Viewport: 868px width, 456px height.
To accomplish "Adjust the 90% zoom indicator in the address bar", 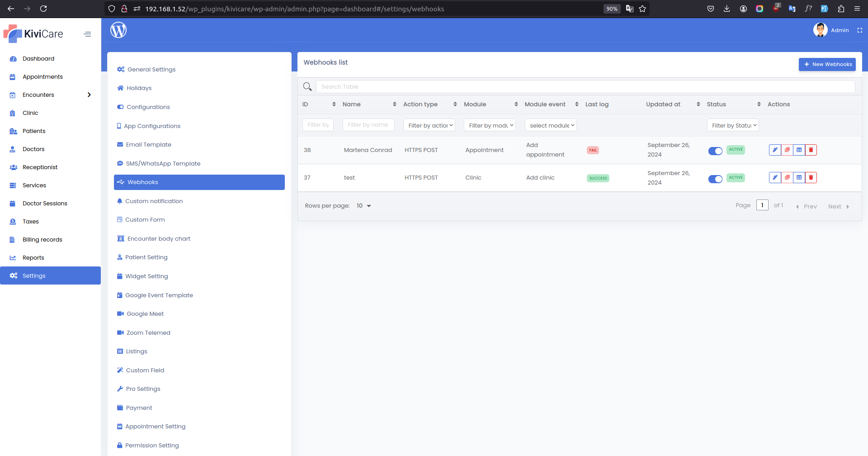I will tap(612, 9).
